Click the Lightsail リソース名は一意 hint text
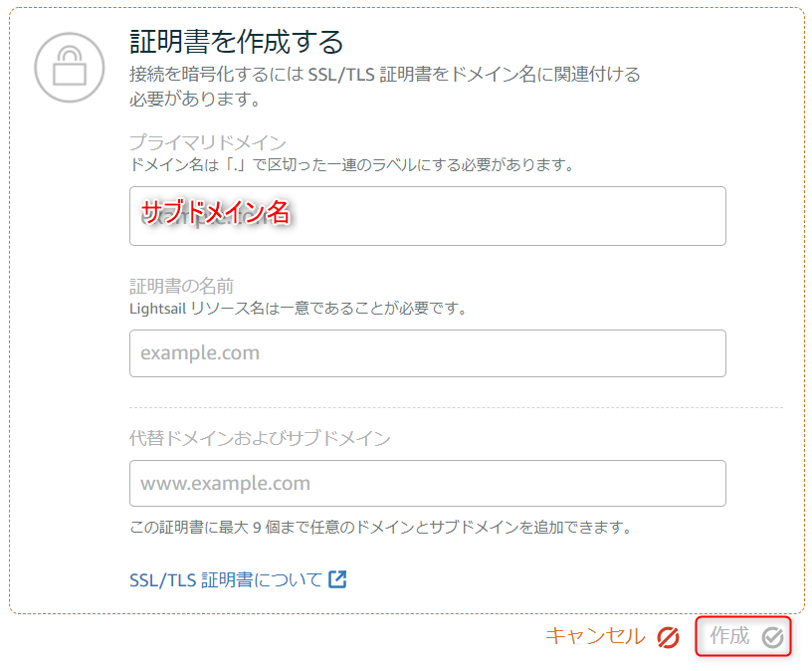The image size is (812, 671). point(299,309)
